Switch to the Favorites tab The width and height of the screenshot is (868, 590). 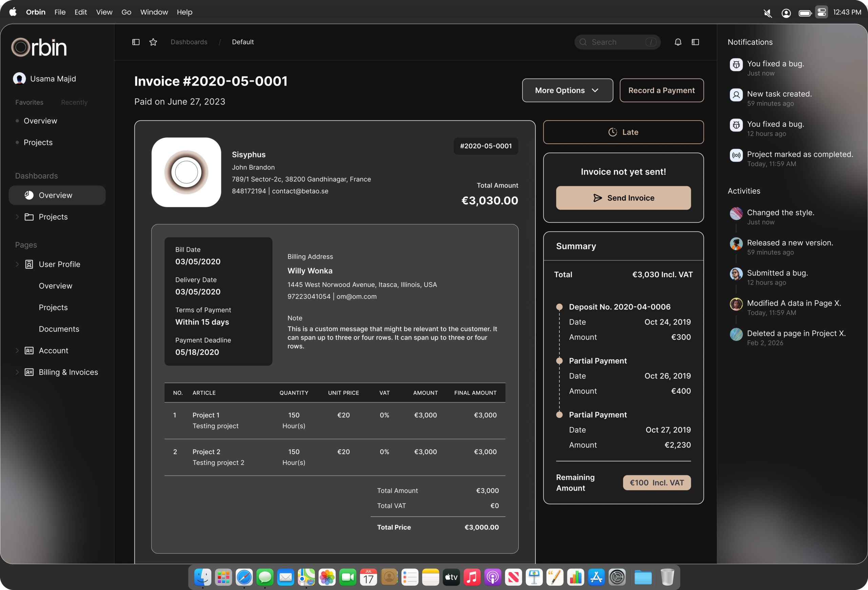click(29, 102)
